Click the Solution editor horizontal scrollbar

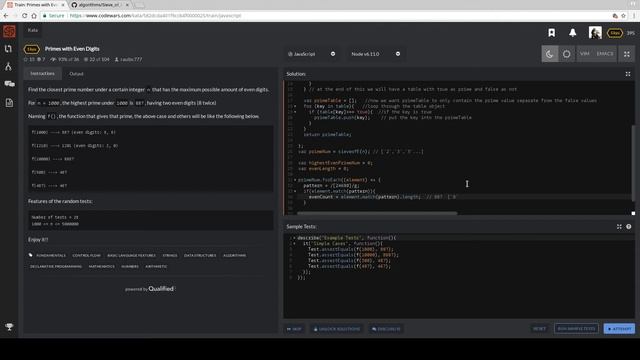tap(377, 213)
